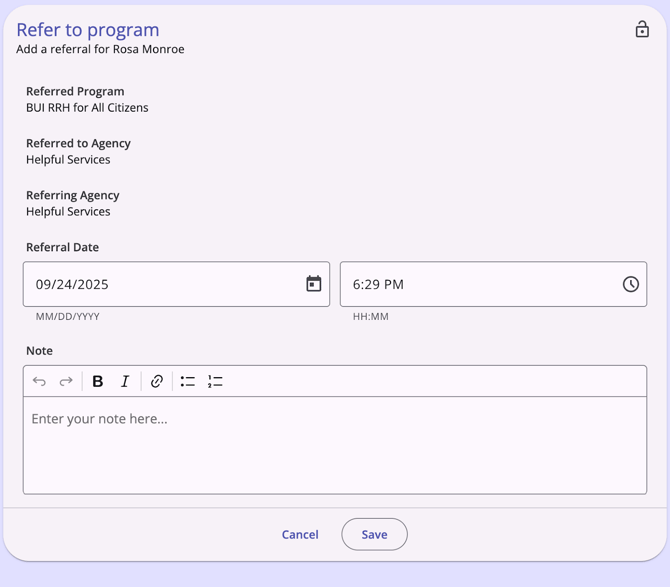Save the referral
Viewport: 670px width, 587px height.
pyautogui.click(x=374, y=534)
